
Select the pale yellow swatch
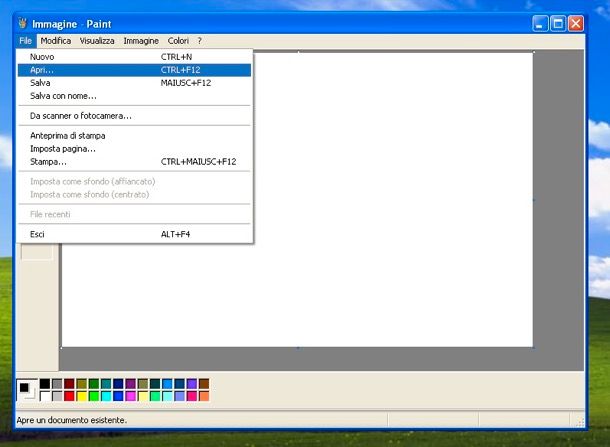click(143, 396)
